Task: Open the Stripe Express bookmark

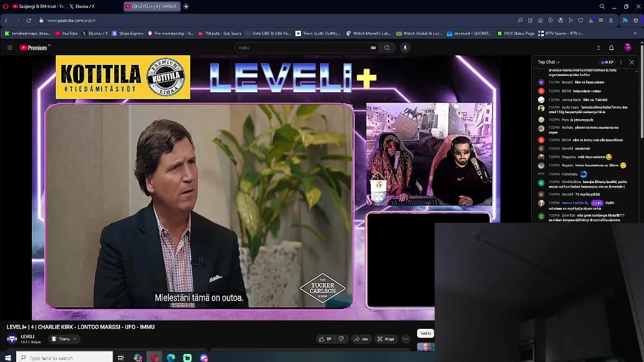Action: pos(128,34)
